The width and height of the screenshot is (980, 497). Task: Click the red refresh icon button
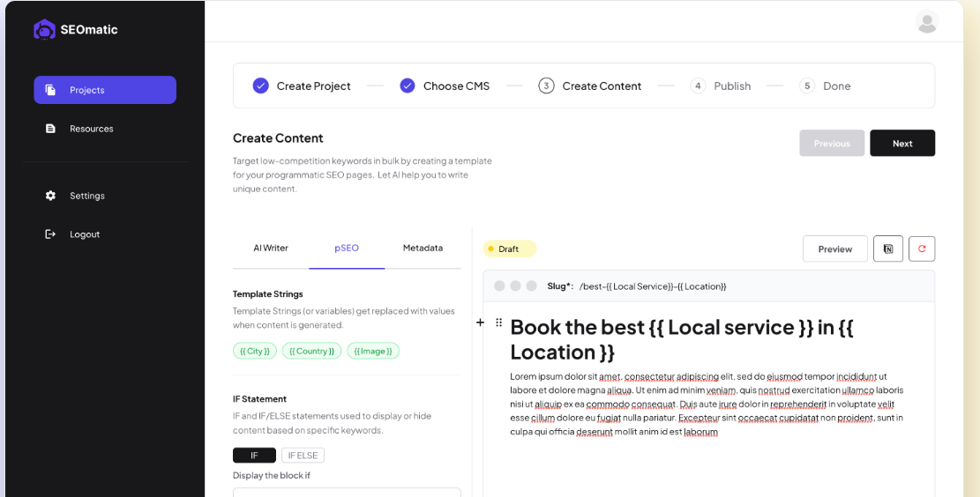pos(922,249)
